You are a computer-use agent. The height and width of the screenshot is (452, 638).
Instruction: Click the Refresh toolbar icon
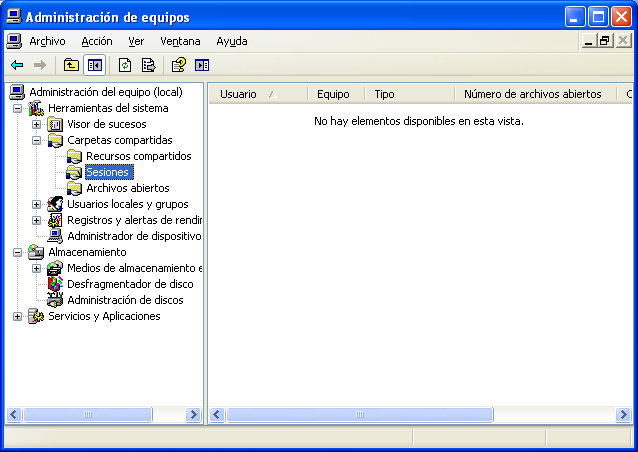pyautogui.click(x=125, y=65)
